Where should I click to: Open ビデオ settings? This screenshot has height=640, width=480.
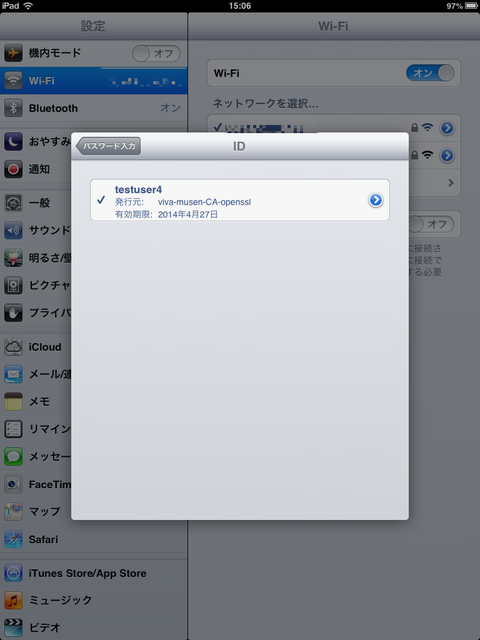pyautogui.click(x=93, y=627)
